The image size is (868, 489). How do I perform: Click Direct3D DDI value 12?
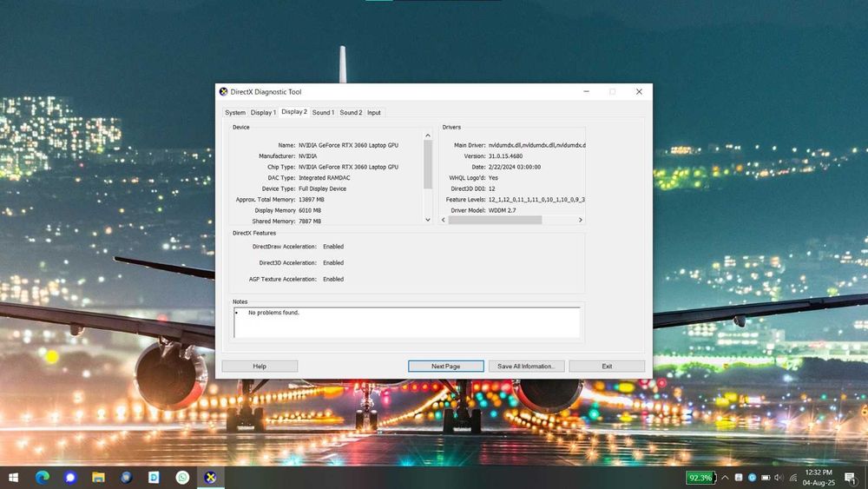pos(491,188)
